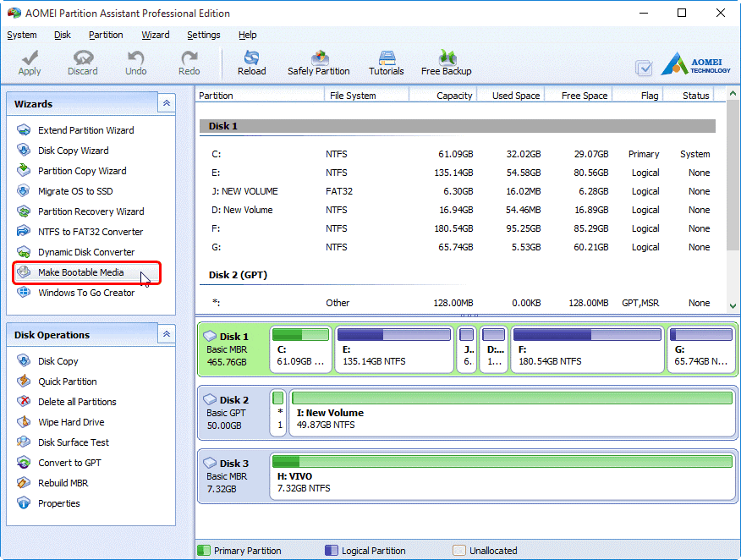Image resolution: width=741 pixels, height=560 pixels.
Task: Select the Disk 2 (GPT) header
Action: (x=238, y=275)
